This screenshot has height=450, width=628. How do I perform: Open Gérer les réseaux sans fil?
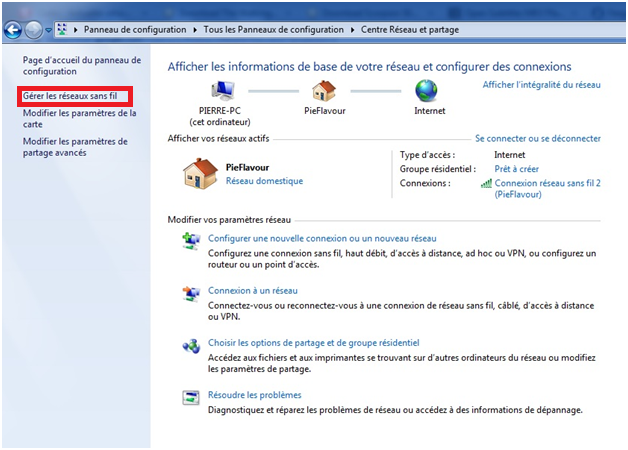coord(70,96)
